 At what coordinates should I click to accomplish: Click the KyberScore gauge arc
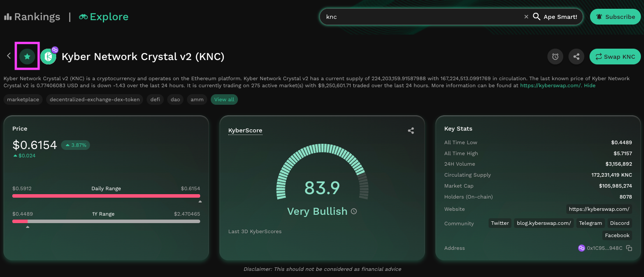pyautogui.click(x=322, y=172)
